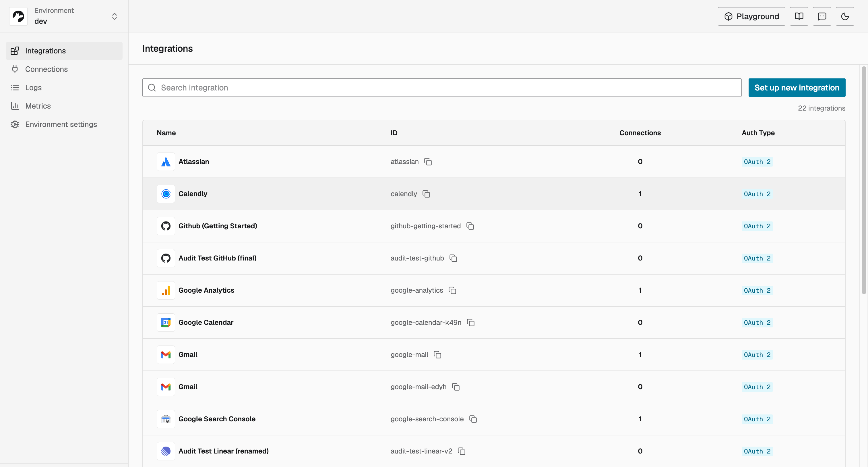Copy the google-mail-edyh ID
Viewport: 868px width, 467px height.
[456, 387]
